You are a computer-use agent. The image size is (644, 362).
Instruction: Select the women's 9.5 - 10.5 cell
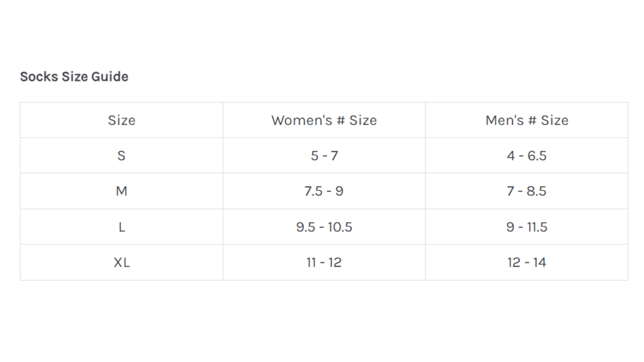(x=324, y=227)
